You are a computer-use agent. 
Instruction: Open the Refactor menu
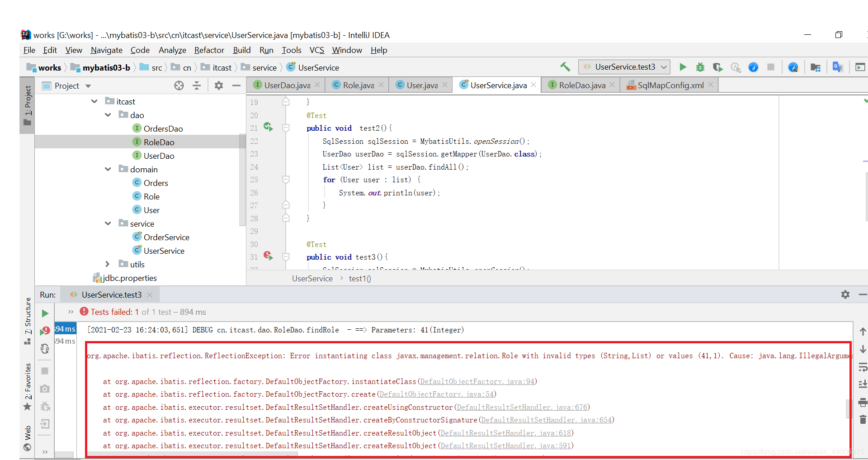tap(209, 50)
